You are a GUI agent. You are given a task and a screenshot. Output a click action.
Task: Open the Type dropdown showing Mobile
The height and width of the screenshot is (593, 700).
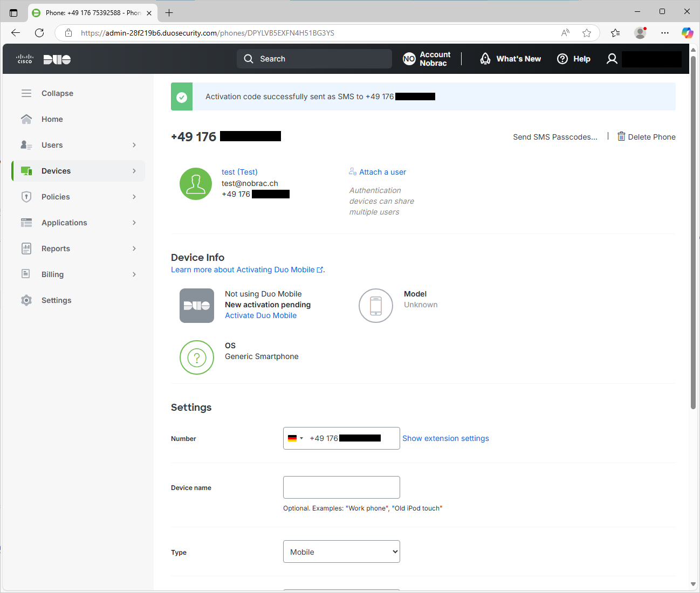(341, 551)
